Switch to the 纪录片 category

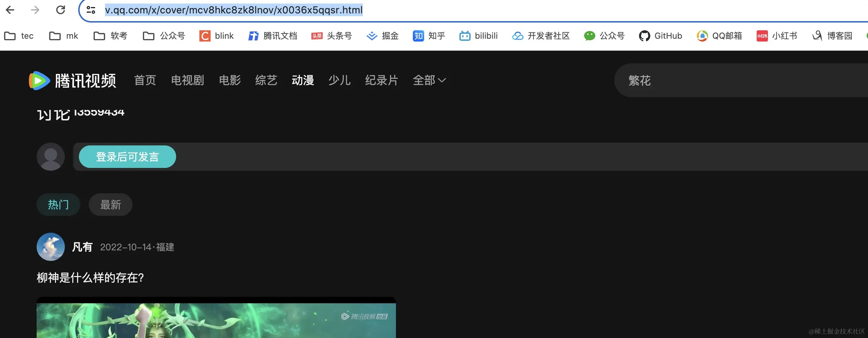coord(382,80)
